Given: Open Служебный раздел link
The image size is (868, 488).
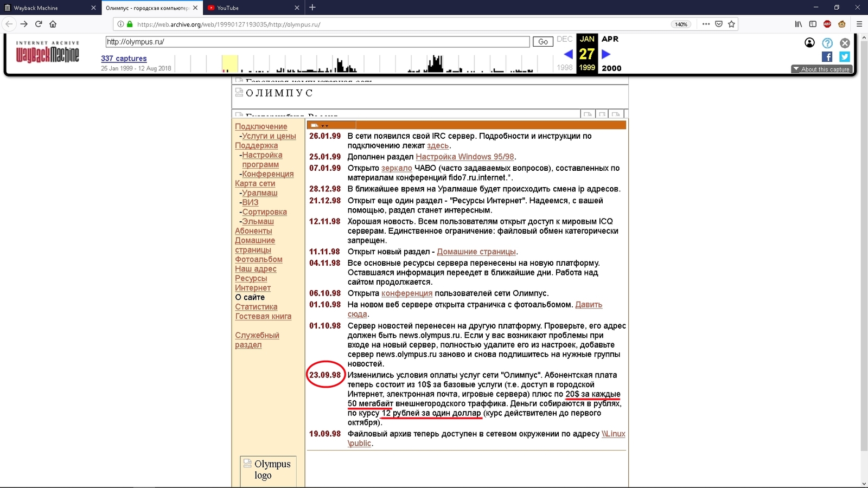Looking at the screenshot, I should pos(257,340).
